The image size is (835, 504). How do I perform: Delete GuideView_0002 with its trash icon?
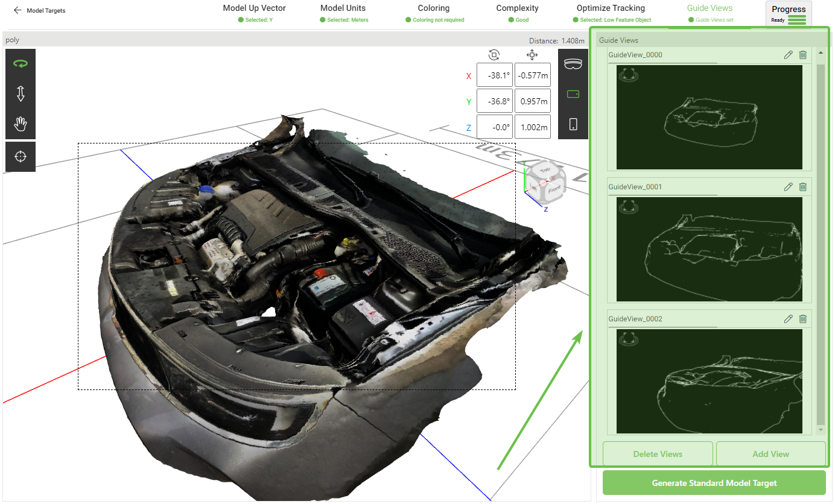802,318
